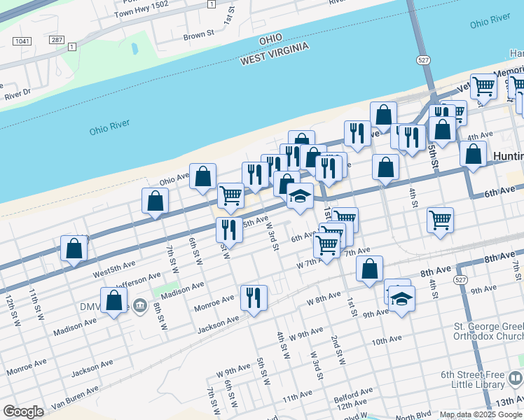
Task: Click the St. George Greek Orthodox Church label
Action: pos(488,332)
